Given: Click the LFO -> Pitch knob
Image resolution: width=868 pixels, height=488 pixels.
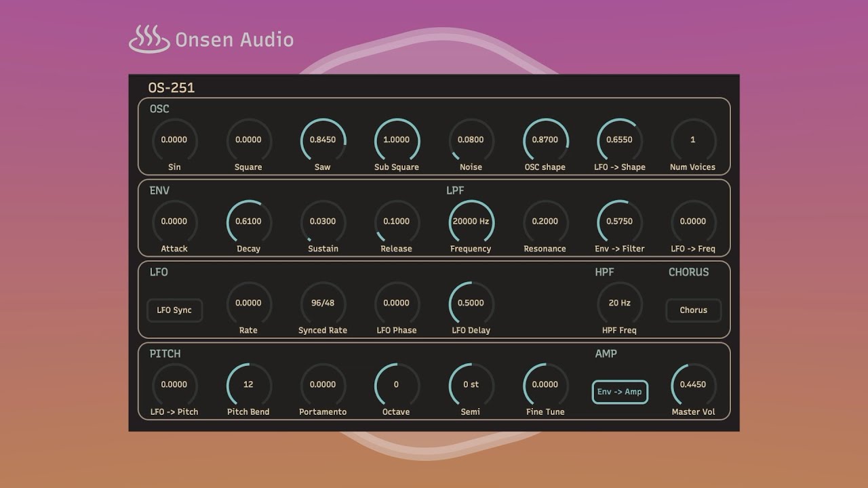Looking at the screenshot, I should (174, 384).
